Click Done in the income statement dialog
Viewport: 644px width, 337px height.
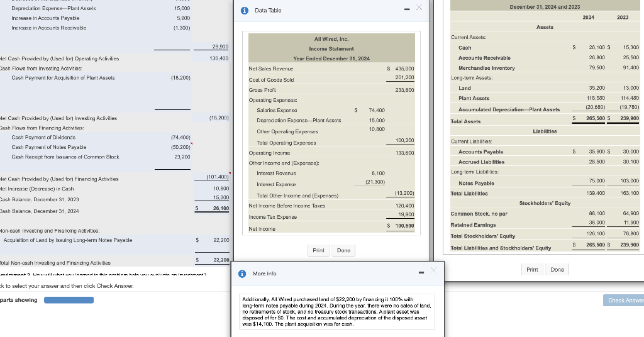coord(343,250)
